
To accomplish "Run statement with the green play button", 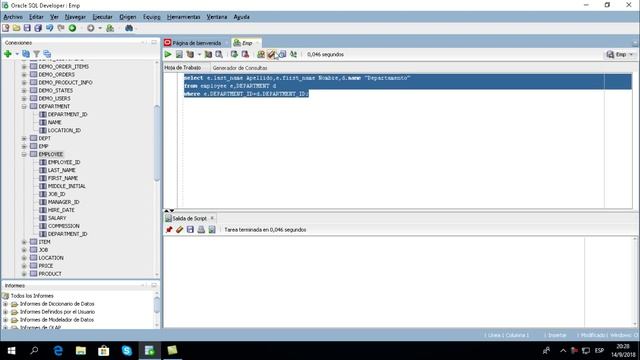I will (168, 54).
